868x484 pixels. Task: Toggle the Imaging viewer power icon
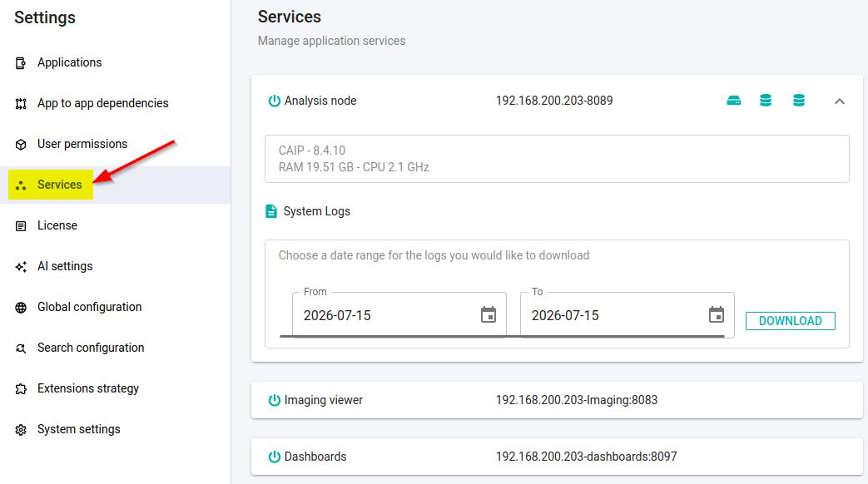click(x=274, y=400)
